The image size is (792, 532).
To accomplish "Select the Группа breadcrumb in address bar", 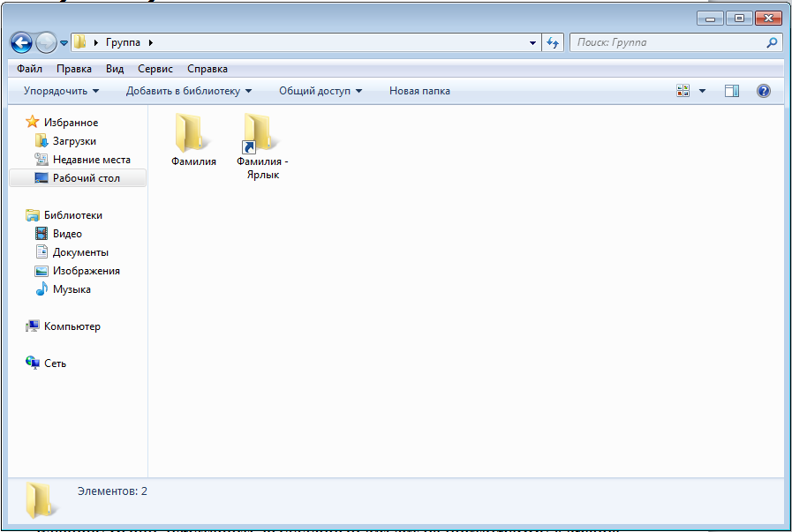I will [x=123, y=43].
